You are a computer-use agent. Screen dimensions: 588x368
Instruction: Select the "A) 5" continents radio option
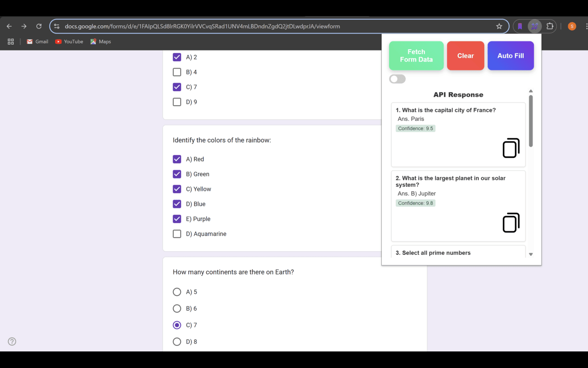(177, 292)
